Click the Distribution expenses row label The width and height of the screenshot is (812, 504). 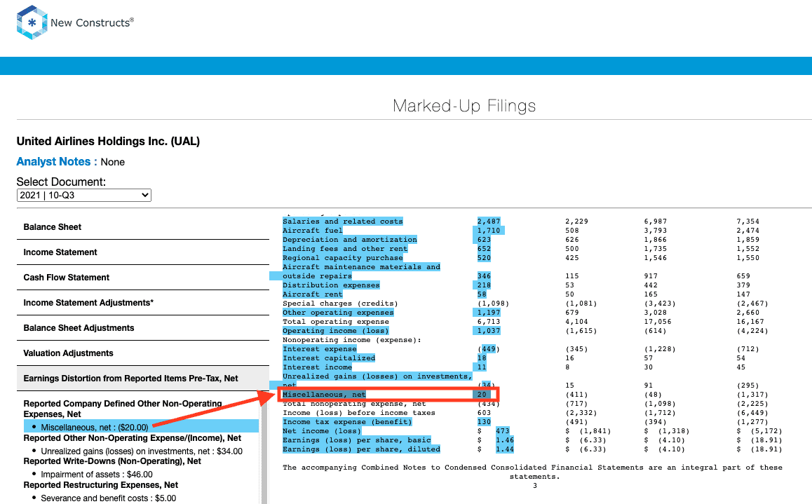[332, 285]
